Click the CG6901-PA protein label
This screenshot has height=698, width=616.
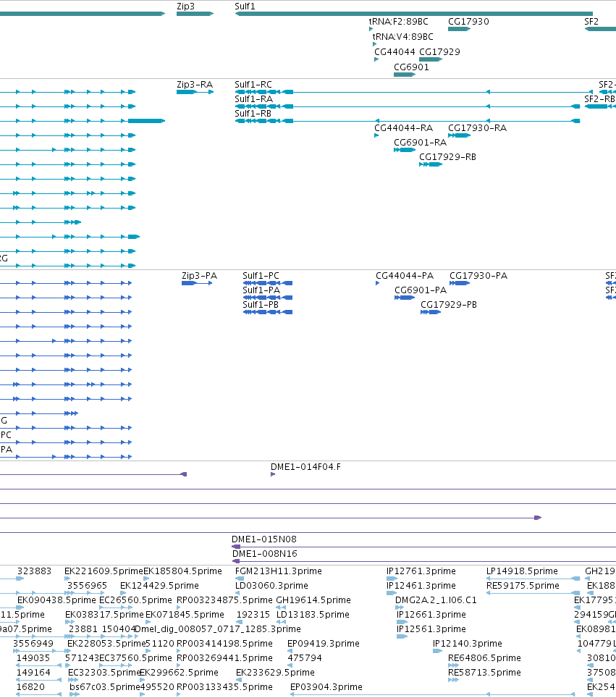pos(421,290)
